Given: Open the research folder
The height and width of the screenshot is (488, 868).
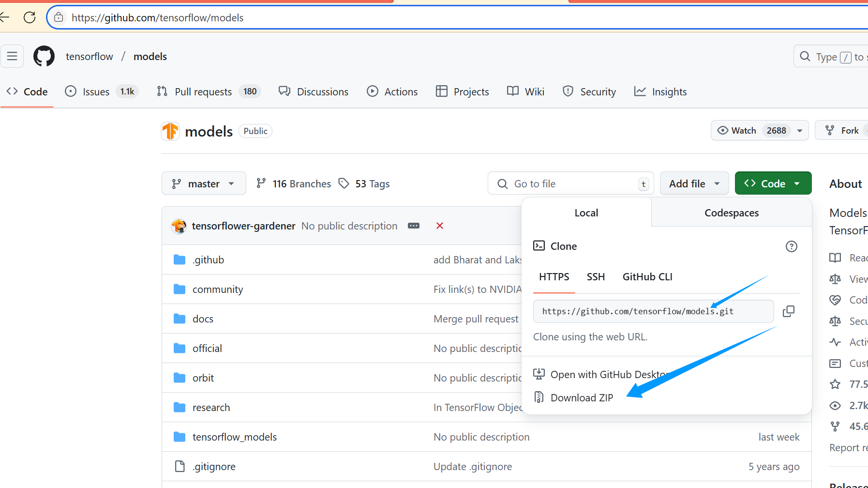Looking at the screenshot, I should pos(211,408).
